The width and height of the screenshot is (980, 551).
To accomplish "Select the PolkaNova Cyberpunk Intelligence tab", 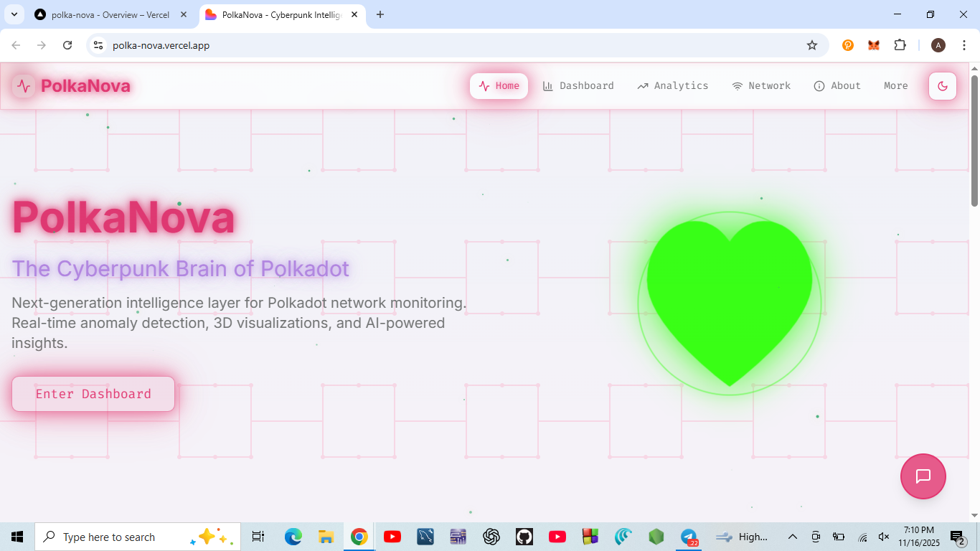I will [281, 14].
